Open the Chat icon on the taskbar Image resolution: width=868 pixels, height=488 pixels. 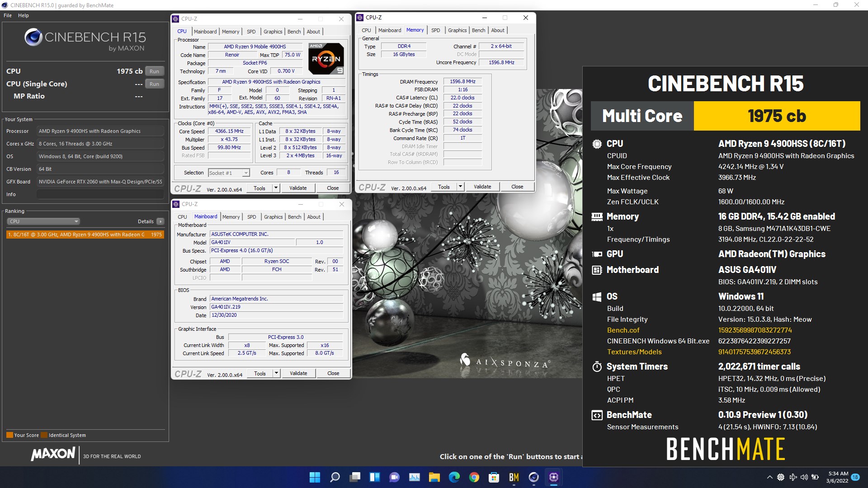[x=395, y=477]
